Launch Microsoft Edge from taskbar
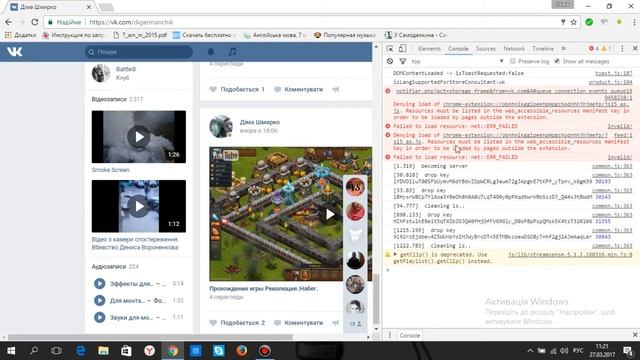Viewport: 640px width, 360px height. click(81, 351)
